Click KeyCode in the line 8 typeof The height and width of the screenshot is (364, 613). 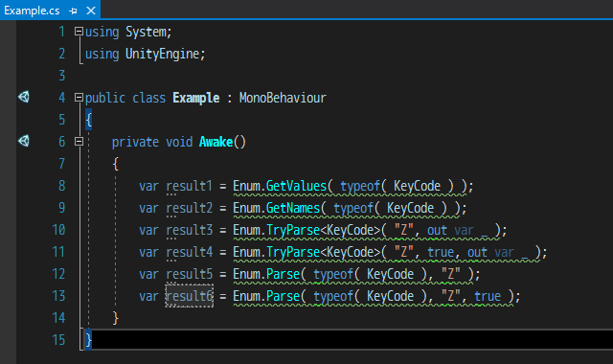pyautogui.click(x=417, y=186)
